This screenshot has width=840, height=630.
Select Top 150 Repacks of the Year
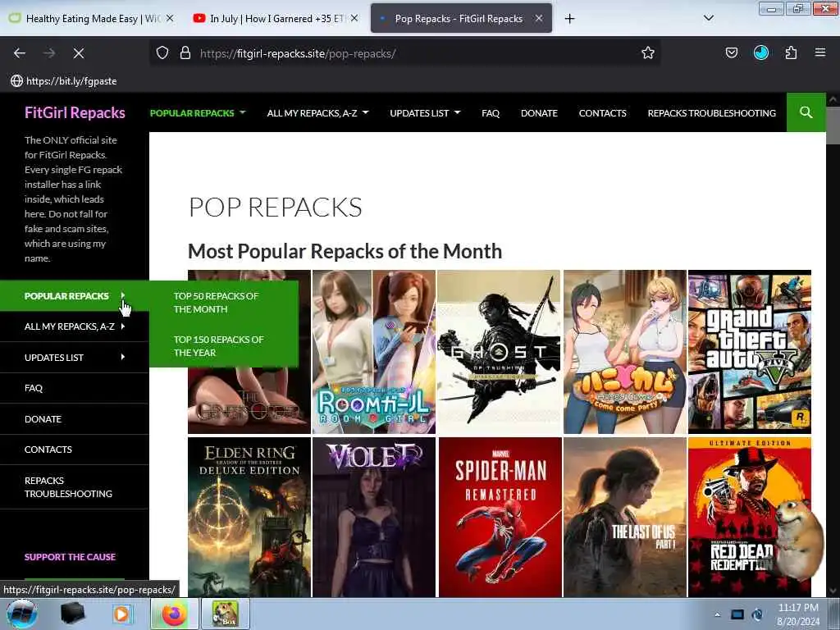[x=218, y=346]
